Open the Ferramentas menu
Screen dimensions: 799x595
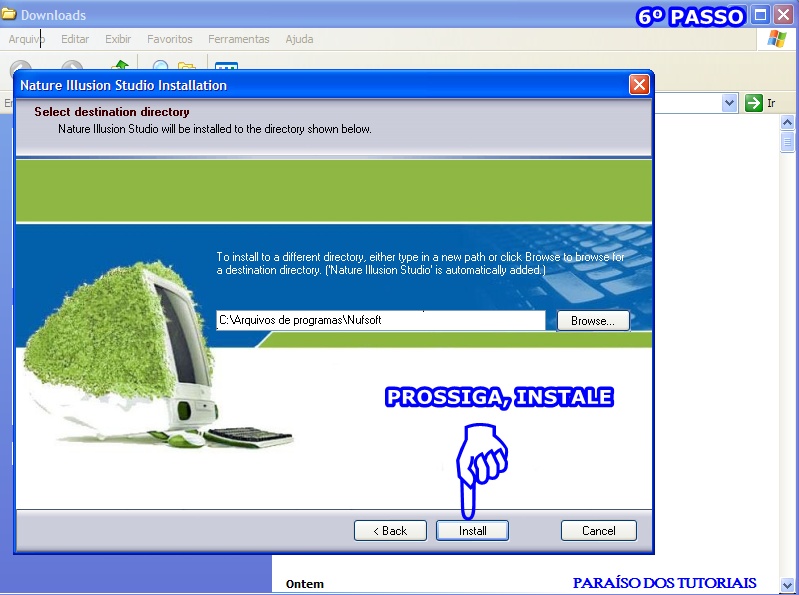click(238, 39)
